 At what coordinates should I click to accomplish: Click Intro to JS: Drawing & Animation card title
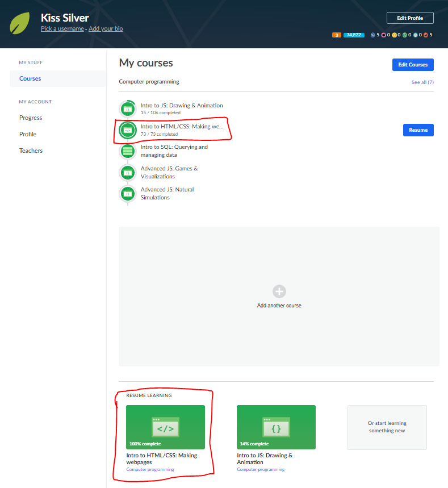pos(265,459)
